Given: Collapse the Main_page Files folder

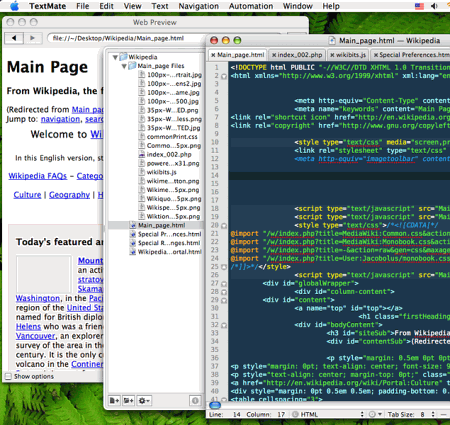Looking at the screenshot, I should click(124, 66).
